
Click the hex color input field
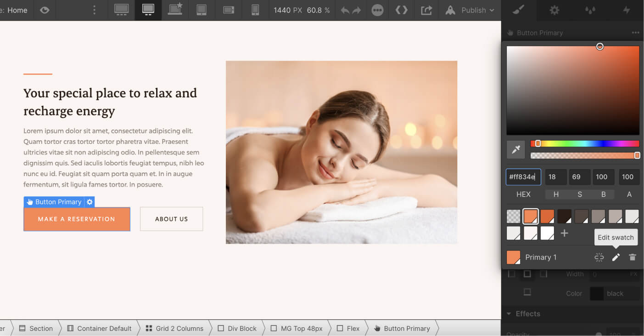pos(523,177)
